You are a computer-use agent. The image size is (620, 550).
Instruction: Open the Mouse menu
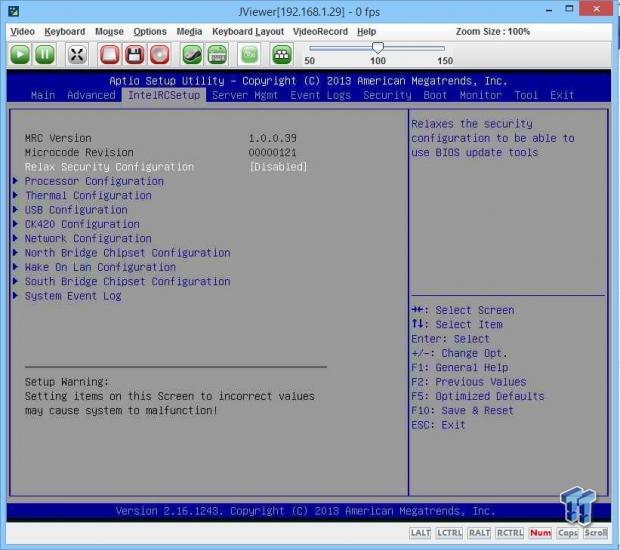point(109,31)
